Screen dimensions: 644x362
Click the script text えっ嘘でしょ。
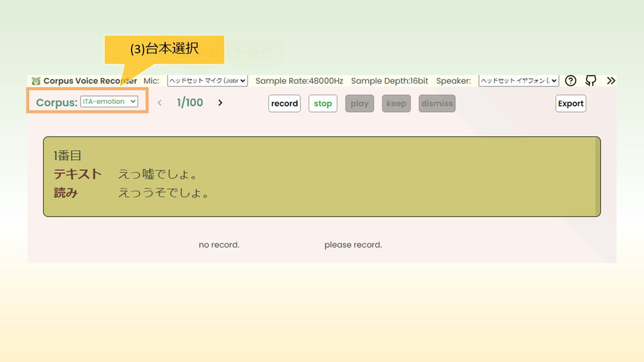point(158,174)
